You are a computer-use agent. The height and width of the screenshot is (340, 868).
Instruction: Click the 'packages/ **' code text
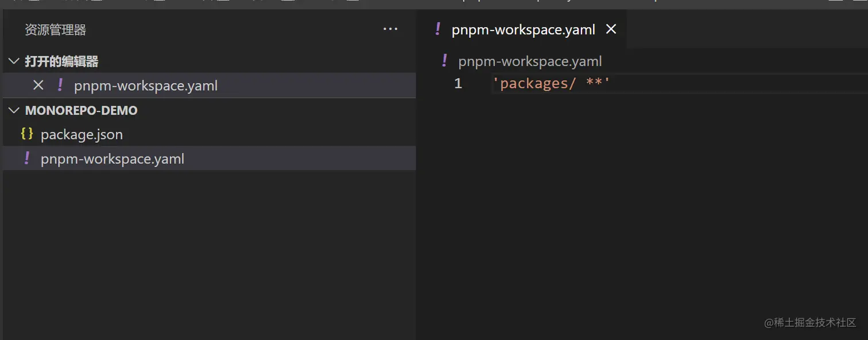click(551, 84)
